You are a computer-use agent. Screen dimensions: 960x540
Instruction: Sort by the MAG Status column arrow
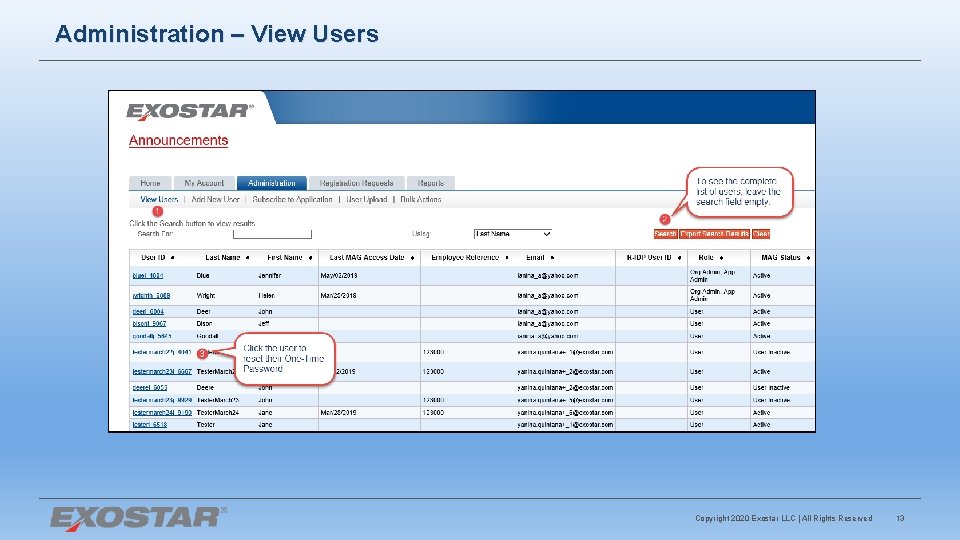tap(808, 258)
